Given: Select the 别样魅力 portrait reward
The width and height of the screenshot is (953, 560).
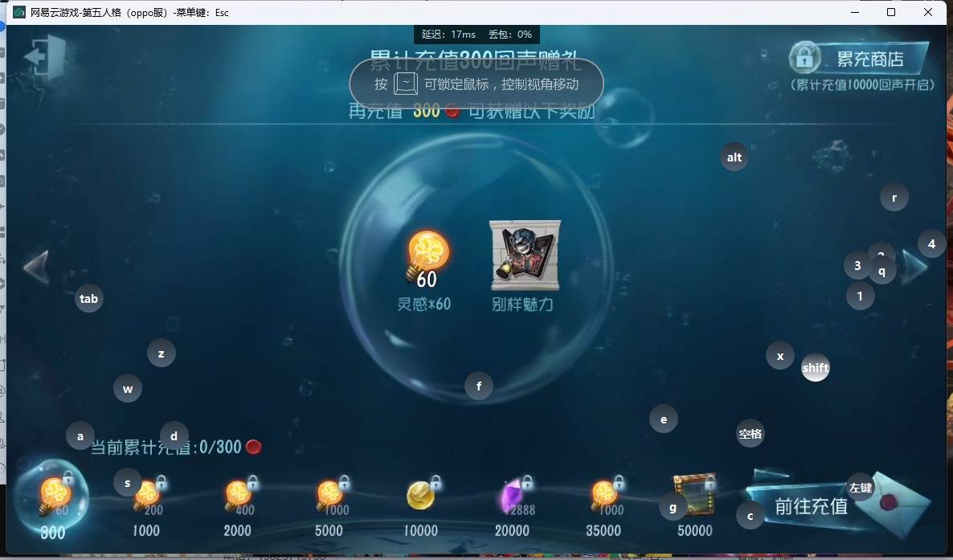Looking at the screenshot, I should pyautogui.click(x=526, y=255).
